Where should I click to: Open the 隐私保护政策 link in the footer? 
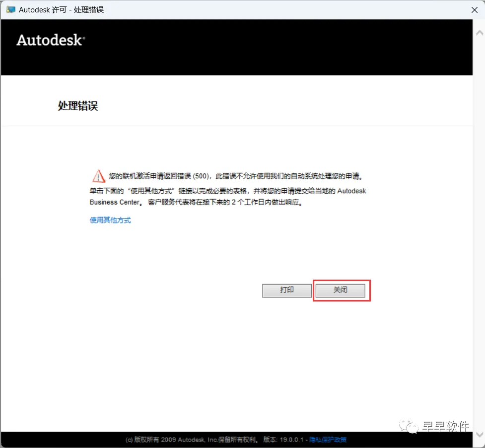328,440
